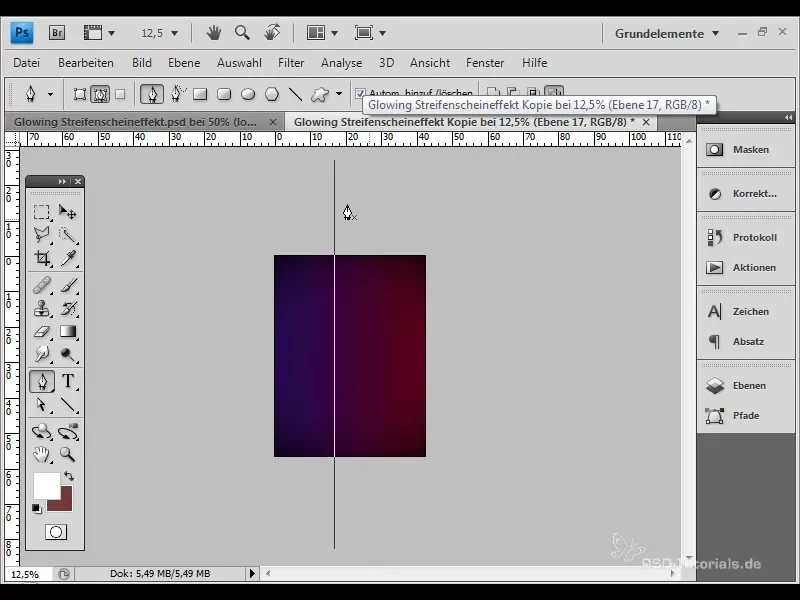800x600 pixels.
Task: Click Rotate View tool in application bar
Action: pos(272,33)
